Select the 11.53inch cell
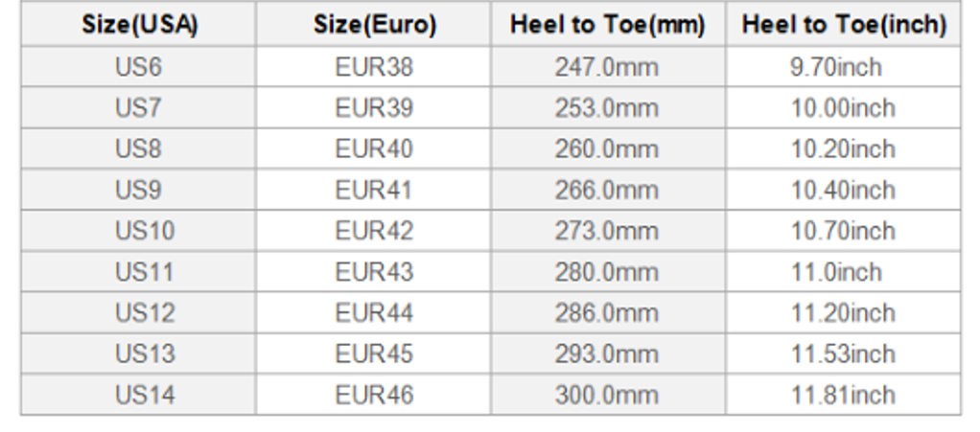 point(843,353)
